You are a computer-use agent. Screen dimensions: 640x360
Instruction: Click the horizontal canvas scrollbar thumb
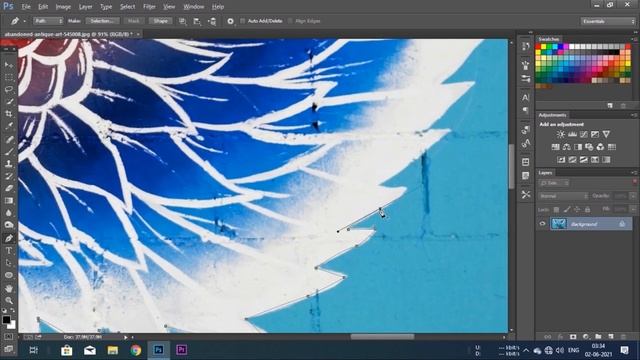pyautogui.click(x=382, y=337)
